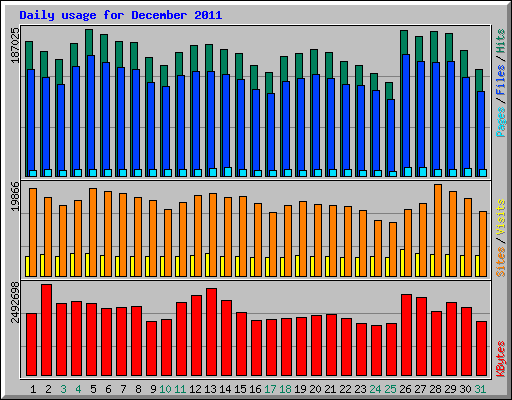
Task: Select the green hits bar top for day 26
Action: pos(404,42)
